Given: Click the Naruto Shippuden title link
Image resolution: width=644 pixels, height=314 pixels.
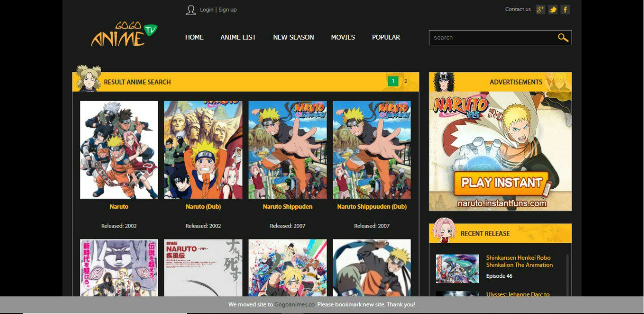Looking at the screenshot, I should coord(287,207).
